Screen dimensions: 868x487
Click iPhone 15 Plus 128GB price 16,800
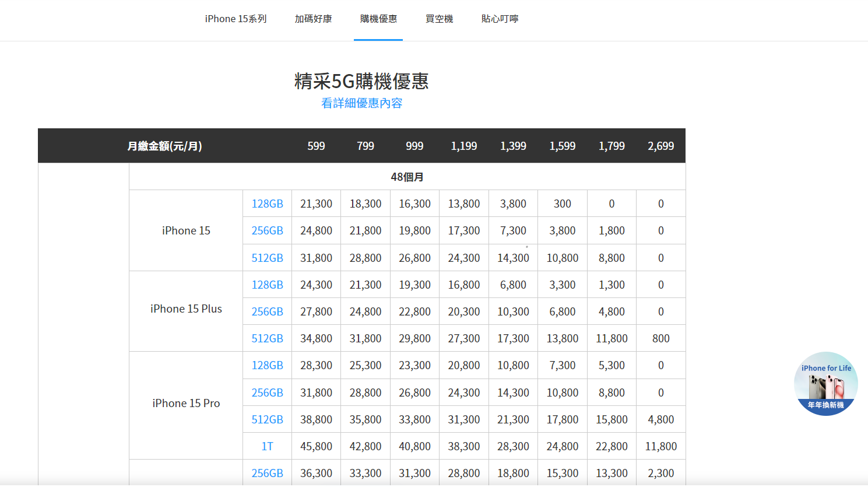click(464, 285)
